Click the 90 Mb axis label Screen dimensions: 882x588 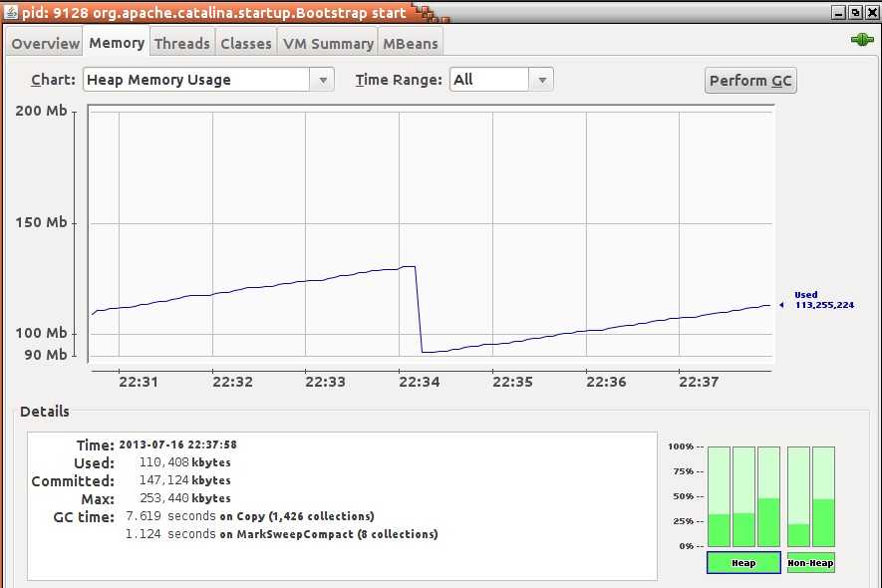pyautogui.click(x=46, y=355)
